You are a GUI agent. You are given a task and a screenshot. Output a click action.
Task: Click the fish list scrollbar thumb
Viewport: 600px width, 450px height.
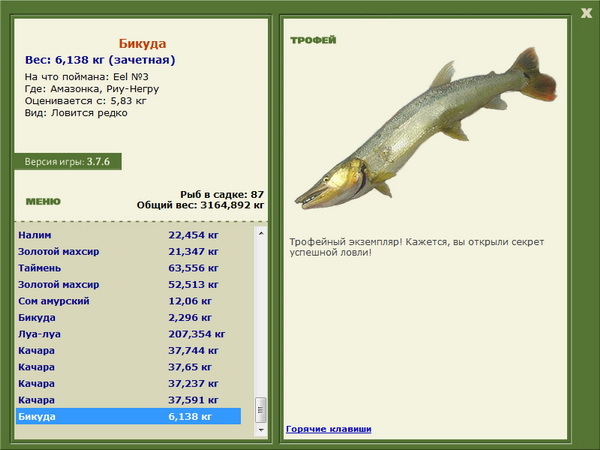point(261,410)
